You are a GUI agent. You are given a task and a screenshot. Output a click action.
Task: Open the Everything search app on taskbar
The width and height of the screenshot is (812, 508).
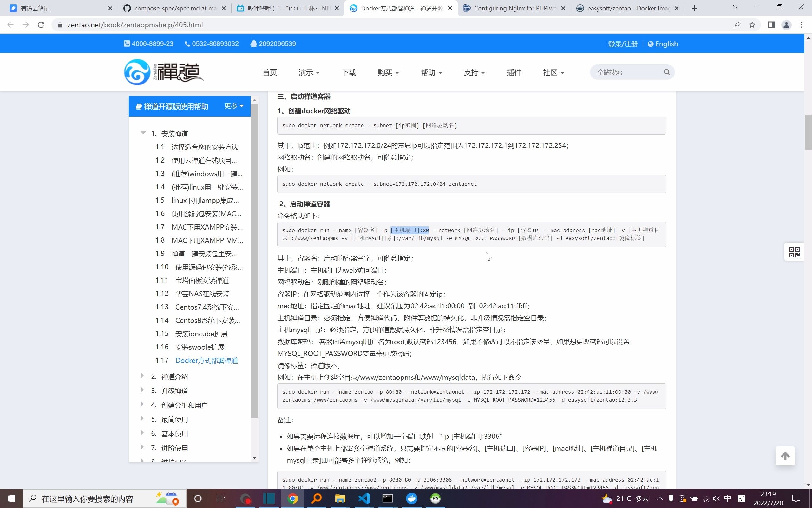pos(317,498)
